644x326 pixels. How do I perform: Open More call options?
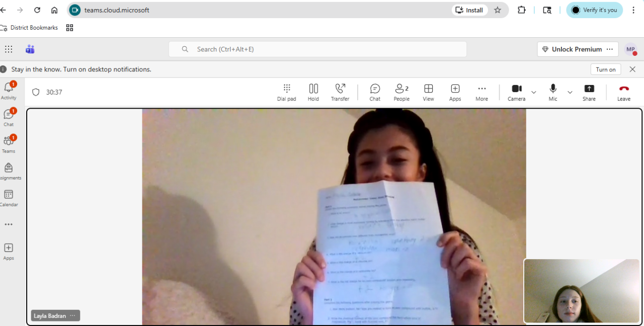tap(482, 92)
